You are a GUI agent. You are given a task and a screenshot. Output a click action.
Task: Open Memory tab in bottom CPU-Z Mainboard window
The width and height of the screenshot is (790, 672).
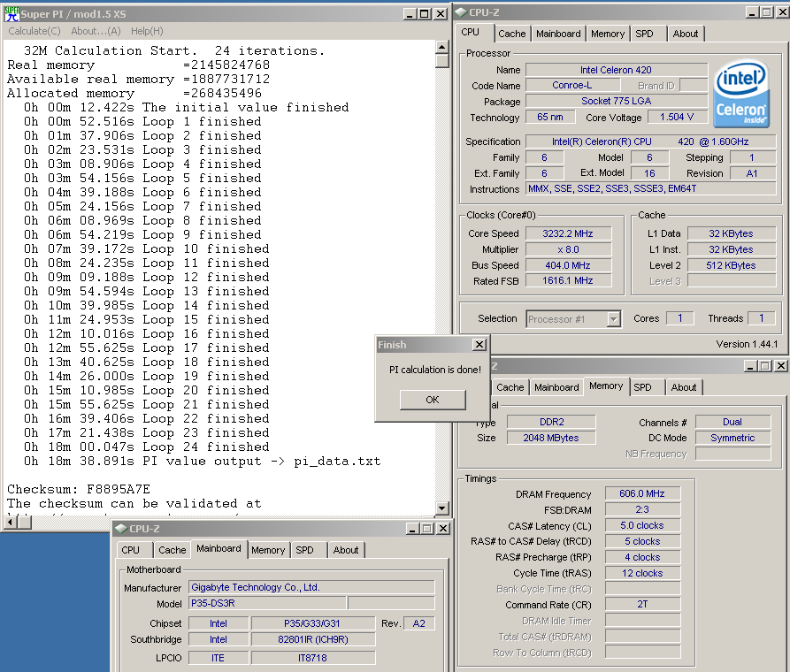[x=268, y=550]
